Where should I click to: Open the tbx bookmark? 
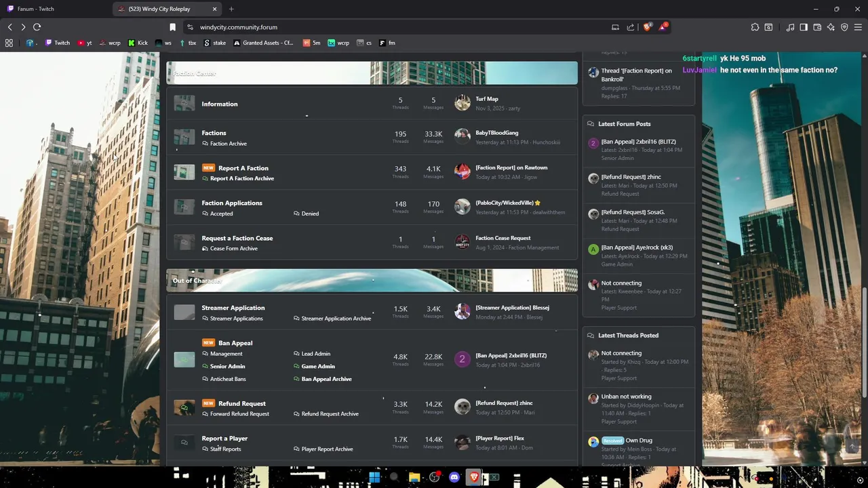pos(188,43)
